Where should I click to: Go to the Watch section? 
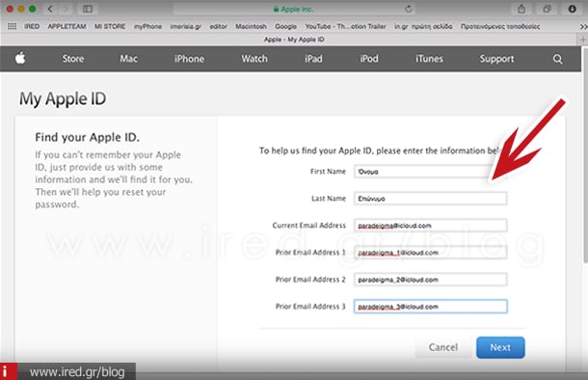point(254,59)
